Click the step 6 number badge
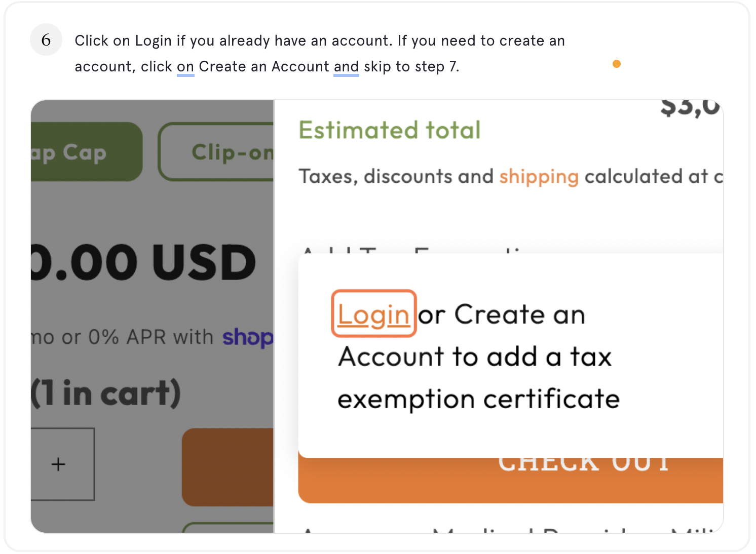The width and height of the screenshot is (756, 554). (46, 39)
